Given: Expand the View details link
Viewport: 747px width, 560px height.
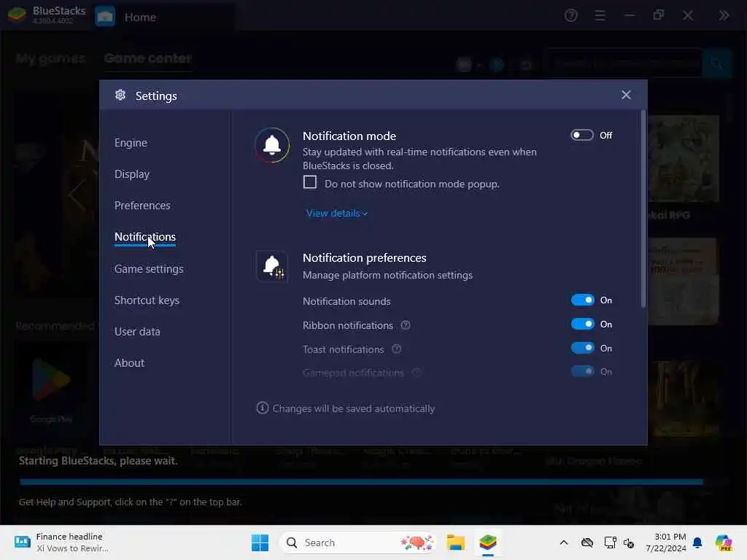Looking at the screenshot, I should click(x=336, y=214).
